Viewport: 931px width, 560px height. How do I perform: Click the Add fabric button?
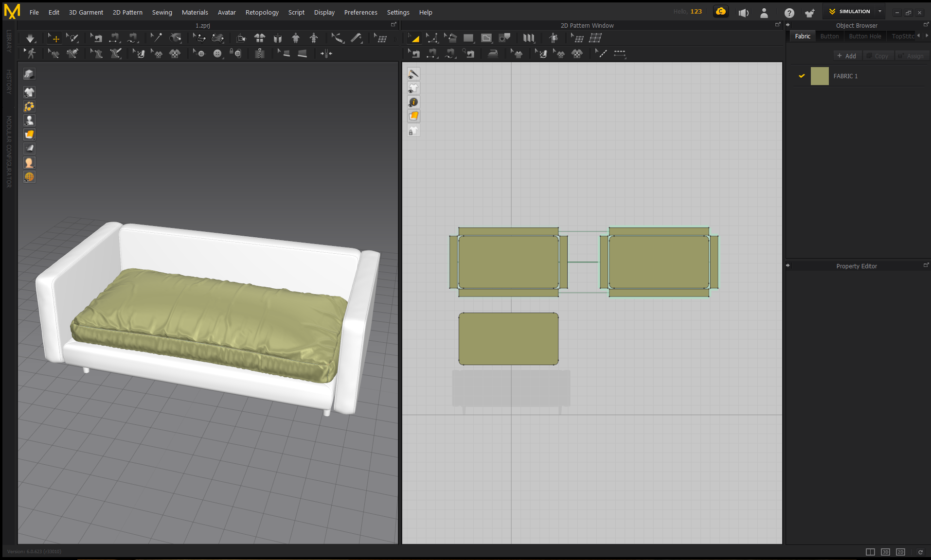click(x=847, y=56)
